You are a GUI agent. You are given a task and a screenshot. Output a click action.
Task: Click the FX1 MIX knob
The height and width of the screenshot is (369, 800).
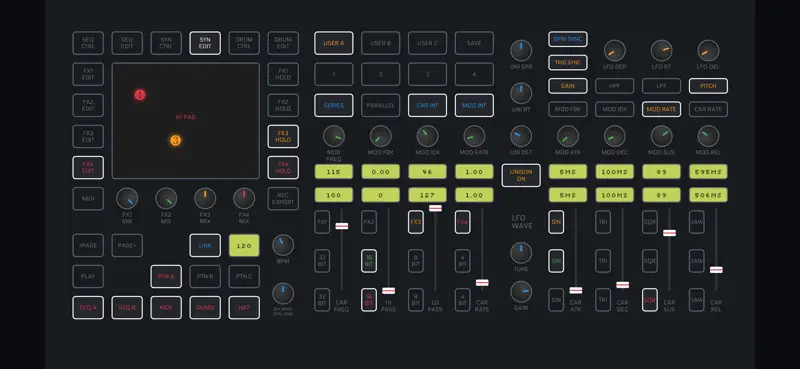[x=127, y=199]
